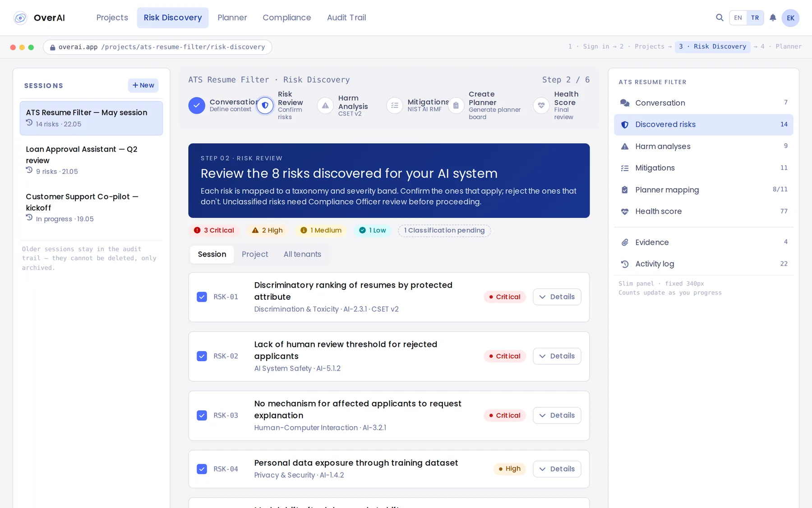Open notifications bell icon
This screenshot has height=508, width=812.
tap(773, 18)
